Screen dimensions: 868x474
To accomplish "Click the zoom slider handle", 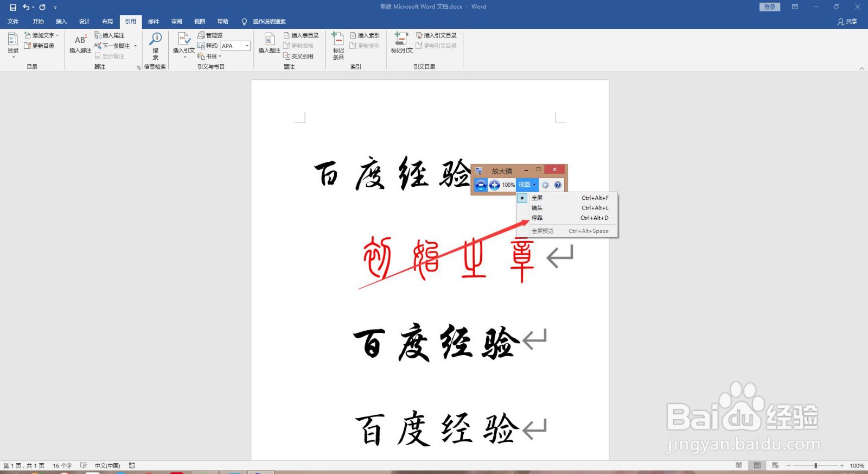I will [815, 466].
